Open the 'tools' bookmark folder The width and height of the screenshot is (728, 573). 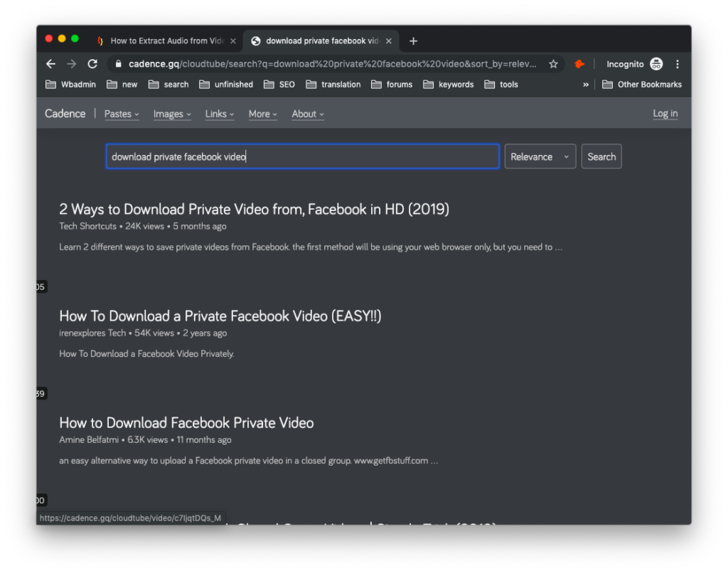[x=501, y=85]
